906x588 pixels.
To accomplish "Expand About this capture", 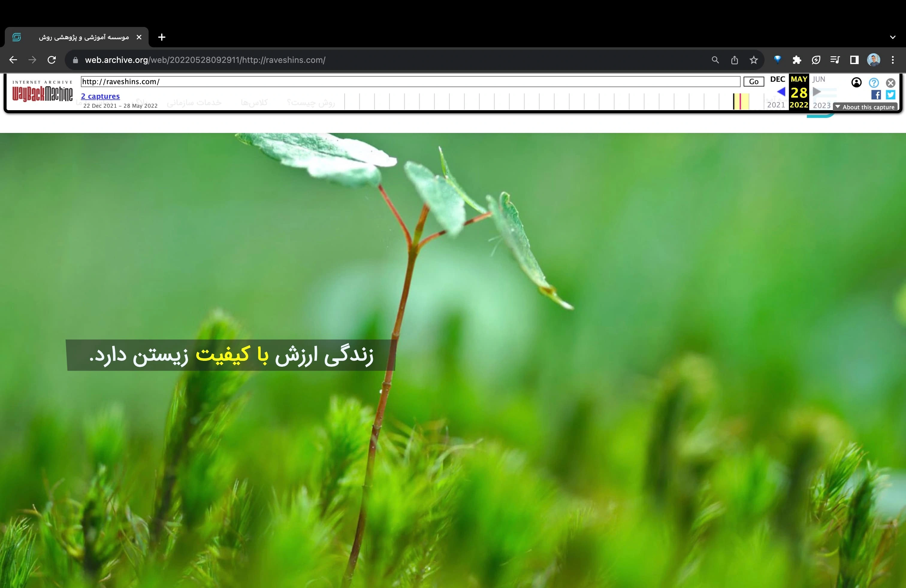I will click(x=865, y=107).
